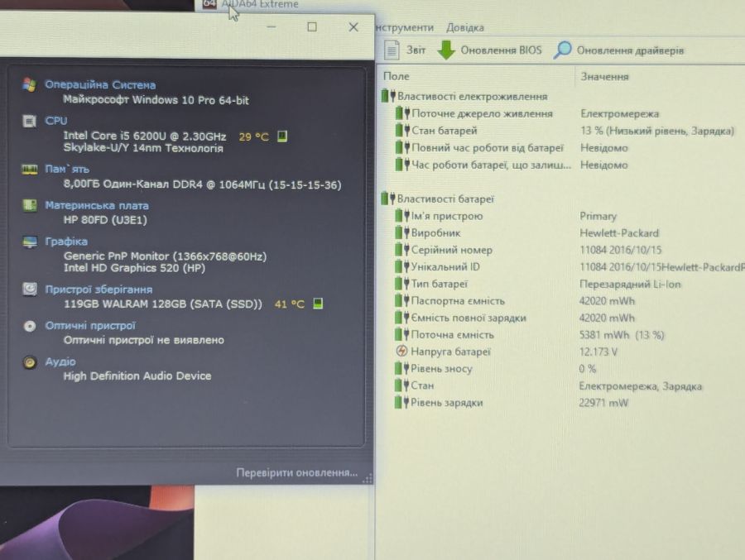The width and height of the screenshot is (745, 560).
Task: Select the Стан row label
Action: click(422, 385)
